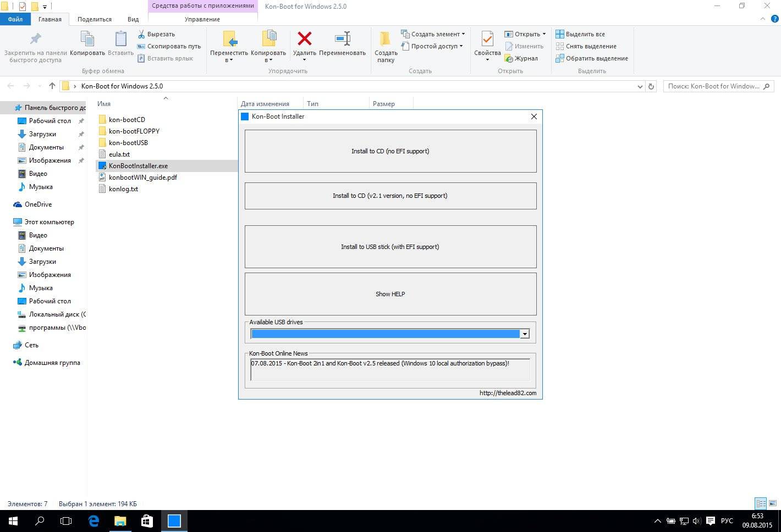Switch to Вид ribbon tab

[133, 19]
